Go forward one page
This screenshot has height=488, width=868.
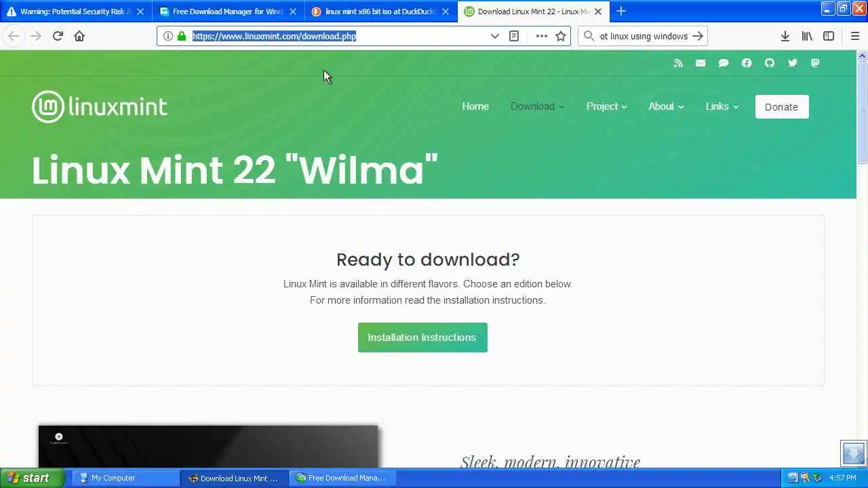36,36
